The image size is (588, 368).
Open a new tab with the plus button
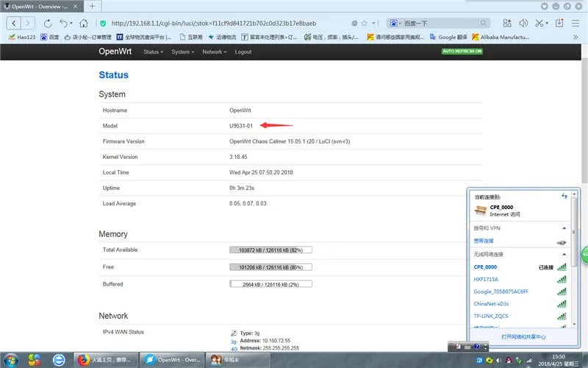(x=92, y=6)
